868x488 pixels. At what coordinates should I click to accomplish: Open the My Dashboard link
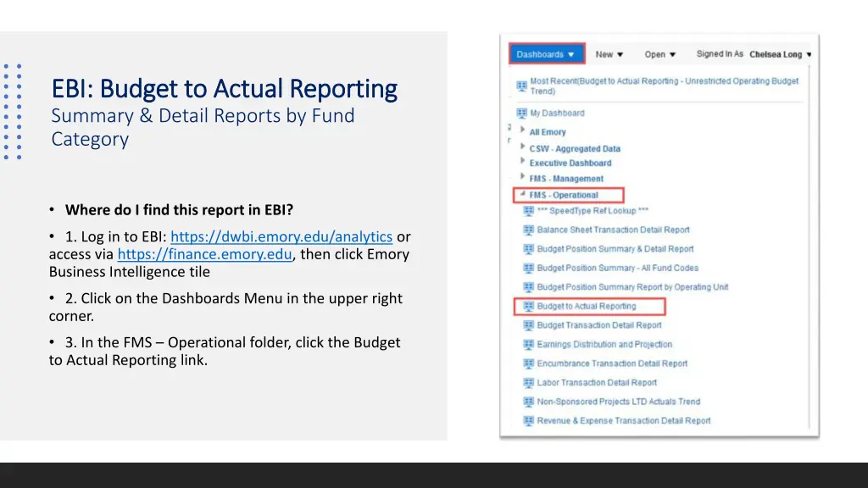pos(557,114)
